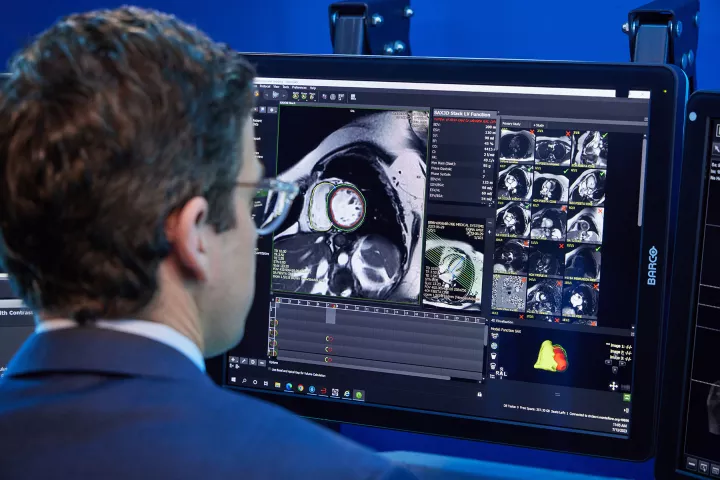720x480 pixels.
Task: Click the red LV endocardial contour on the heart image
Action: pos(348,206)
